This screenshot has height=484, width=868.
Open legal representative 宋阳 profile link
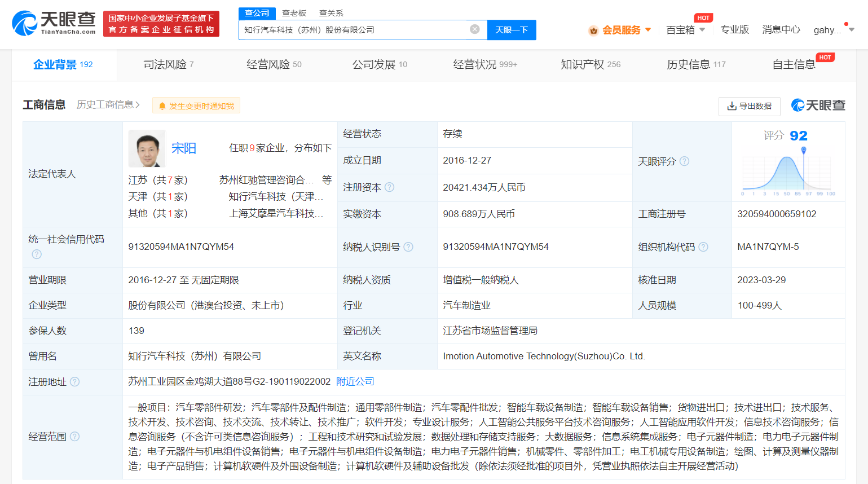pos(184,148)
